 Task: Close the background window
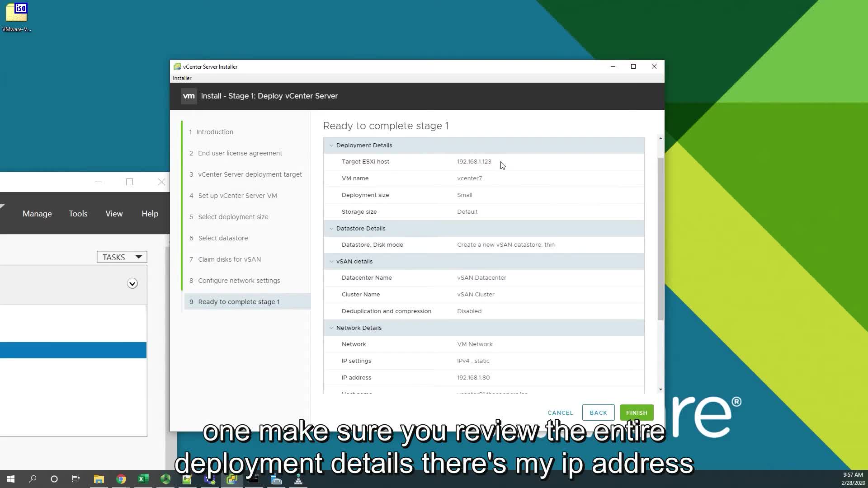click(161, 182)
